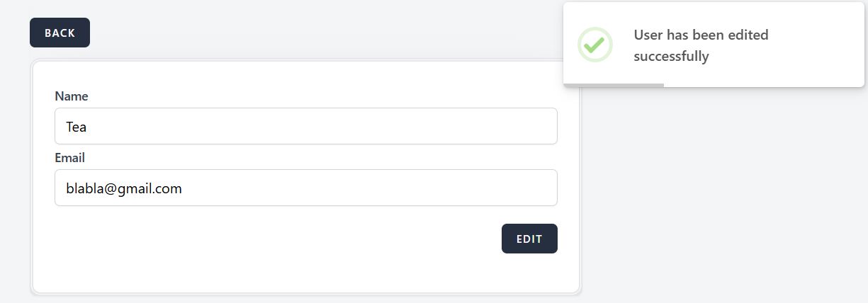Click the word "successfully" in the toast
This screenshot has width=868, height=303.
671,56
